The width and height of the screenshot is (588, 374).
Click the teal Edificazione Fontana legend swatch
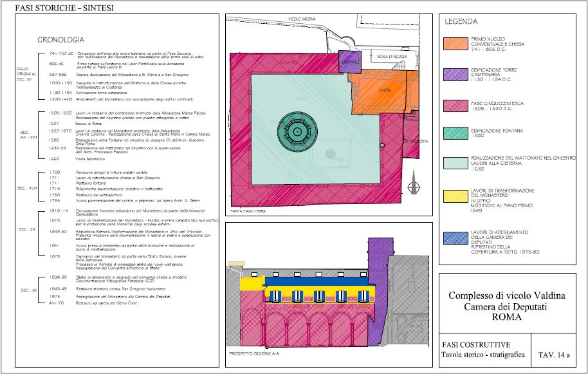(457, 133)
